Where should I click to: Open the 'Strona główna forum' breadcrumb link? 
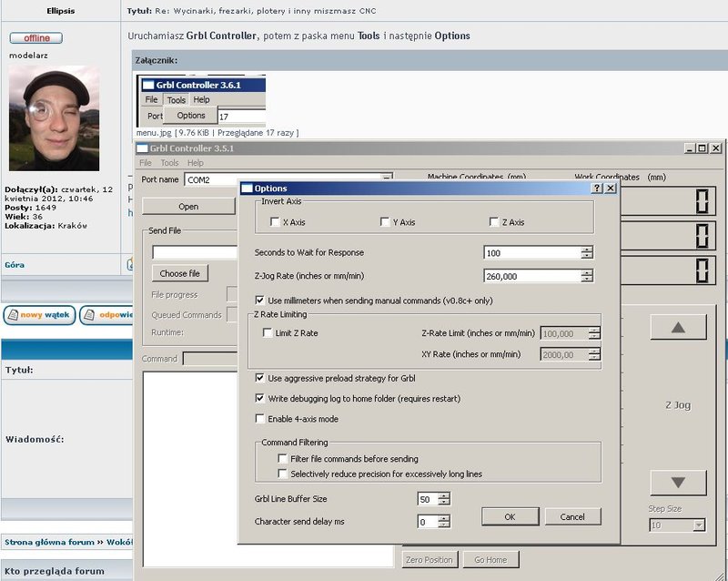coord(49,542)
